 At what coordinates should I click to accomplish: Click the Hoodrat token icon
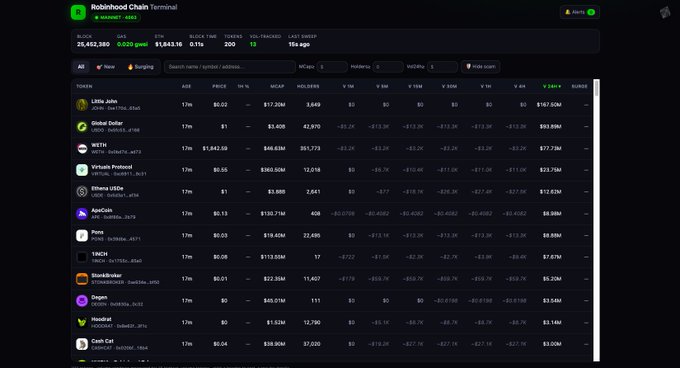(82, 322)
